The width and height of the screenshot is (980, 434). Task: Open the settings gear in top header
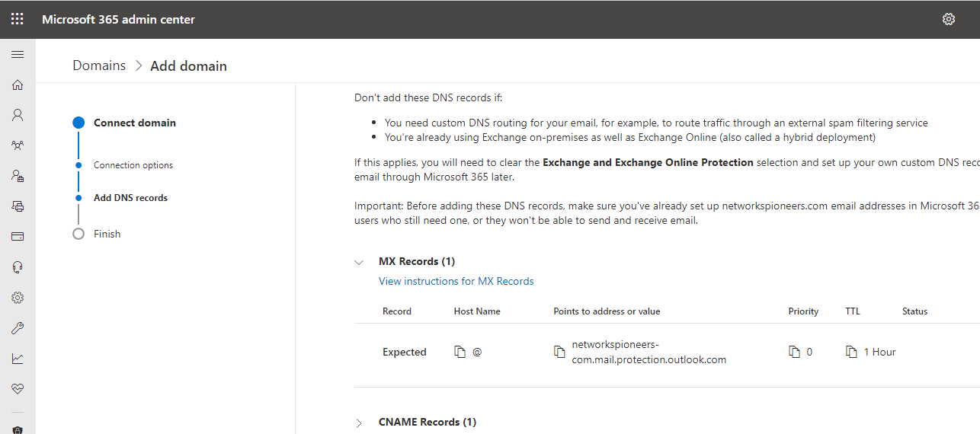[949, 19]
